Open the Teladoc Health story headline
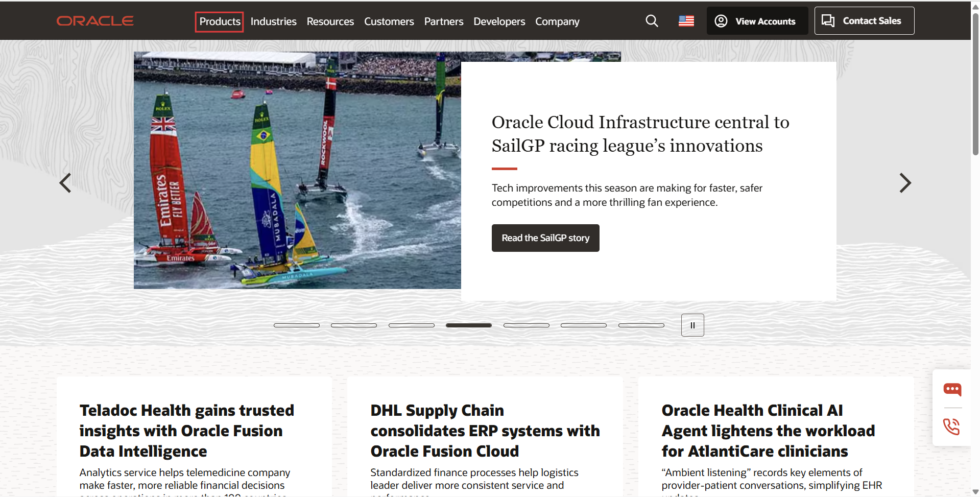 click(187, 431)
